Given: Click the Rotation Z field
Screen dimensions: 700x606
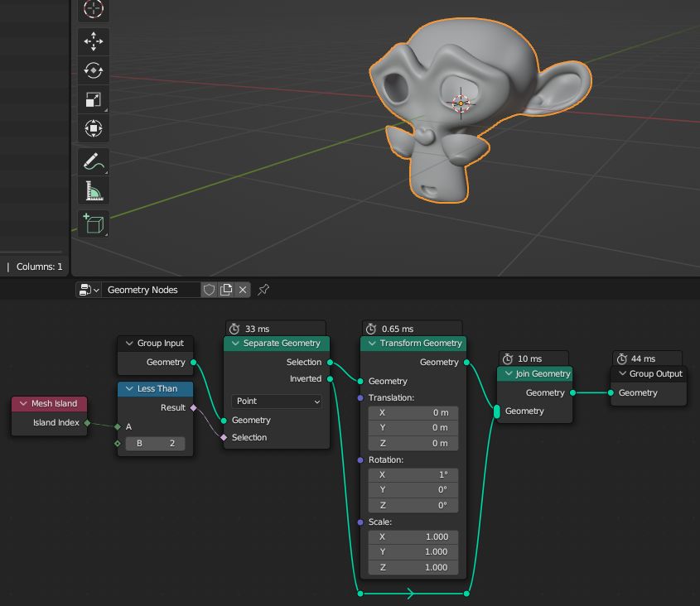Looking at the screenshot, I should click(413, 505).
